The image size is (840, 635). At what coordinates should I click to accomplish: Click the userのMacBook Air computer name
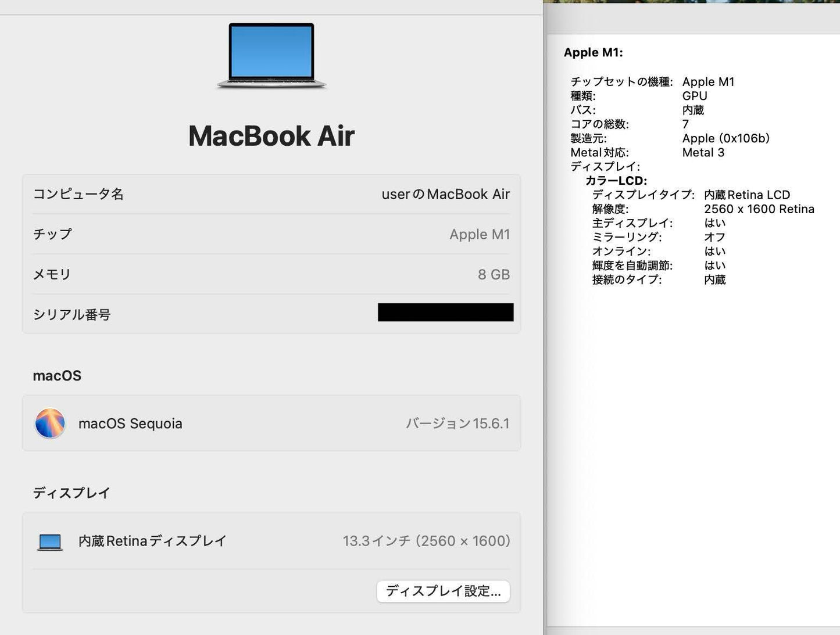point(445,194)
